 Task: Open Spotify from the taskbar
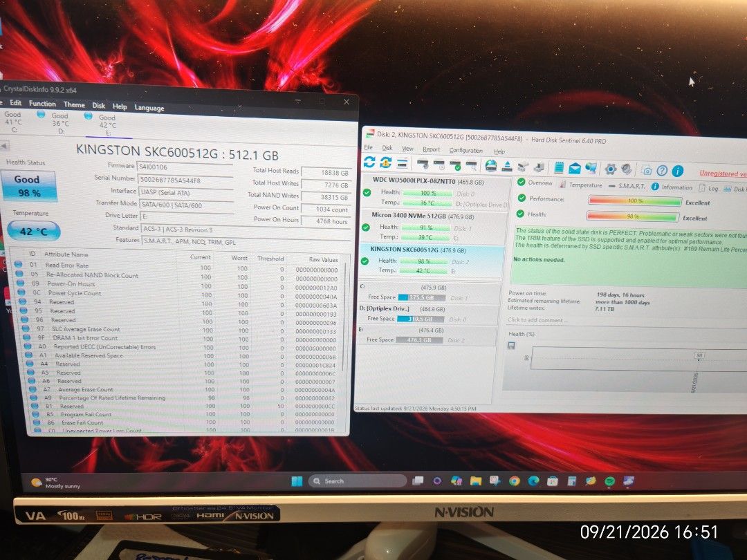[x=610, y=481]
